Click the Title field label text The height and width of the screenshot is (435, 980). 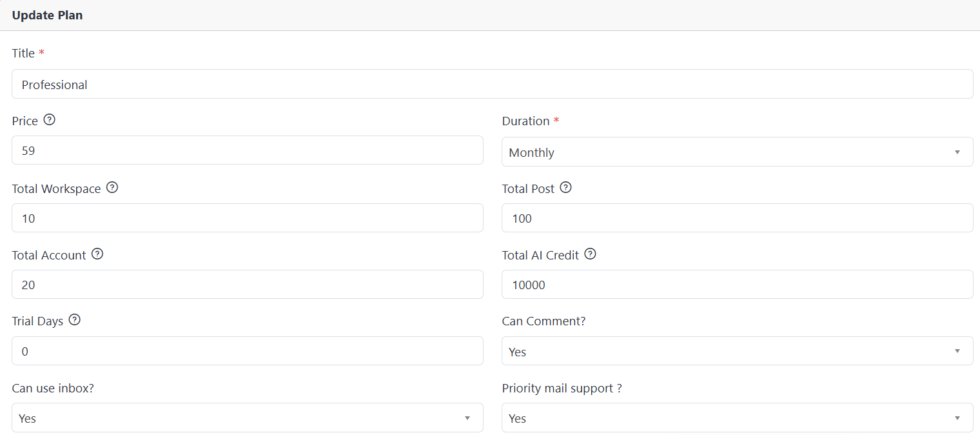tap(23, 54)
